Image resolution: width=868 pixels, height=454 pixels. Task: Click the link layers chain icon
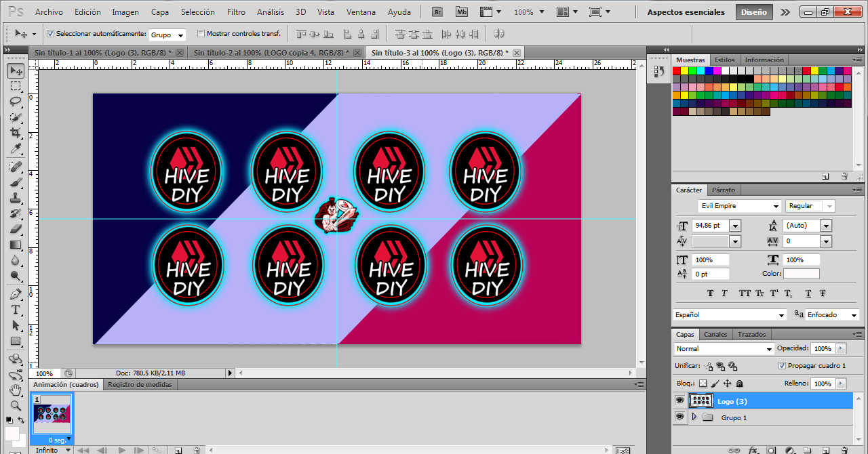(x=734, y=449)
